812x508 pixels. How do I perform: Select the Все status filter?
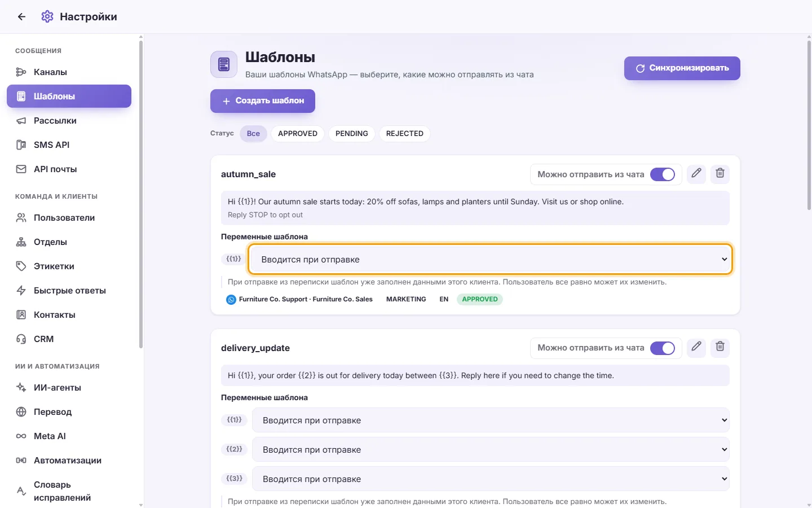click(253, 134)
